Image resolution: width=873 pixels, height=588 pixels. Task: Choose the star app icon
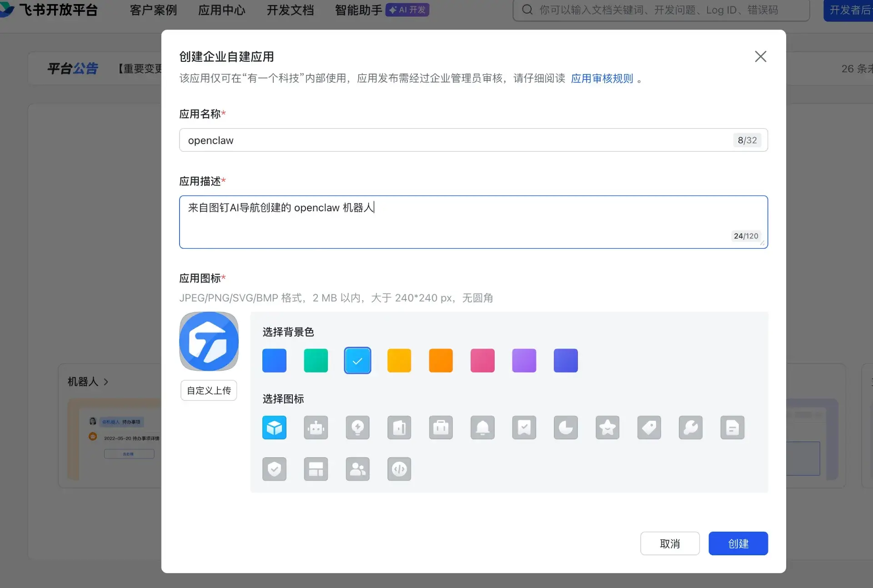[x=607, y=428]
